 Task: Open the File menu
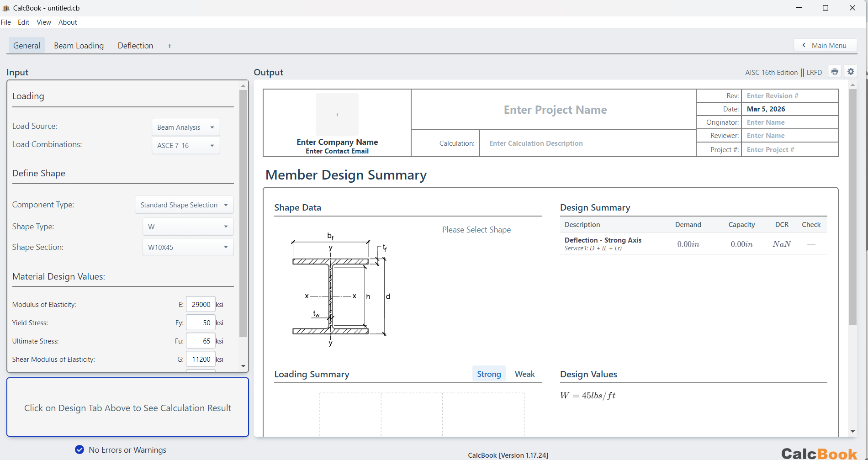tap(6, 22)
